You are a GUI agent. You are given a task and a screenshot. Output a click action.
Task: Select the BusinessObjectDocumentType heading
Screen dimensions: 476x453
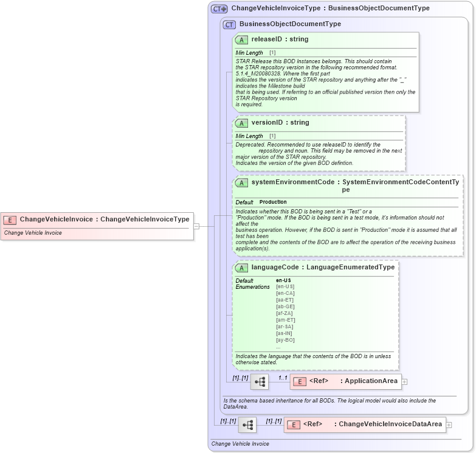[x=290, y=24]
